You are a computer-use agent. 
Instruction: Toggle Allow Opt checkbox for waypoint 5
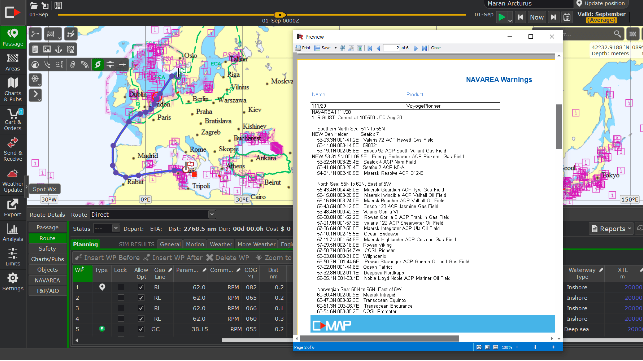141,329
